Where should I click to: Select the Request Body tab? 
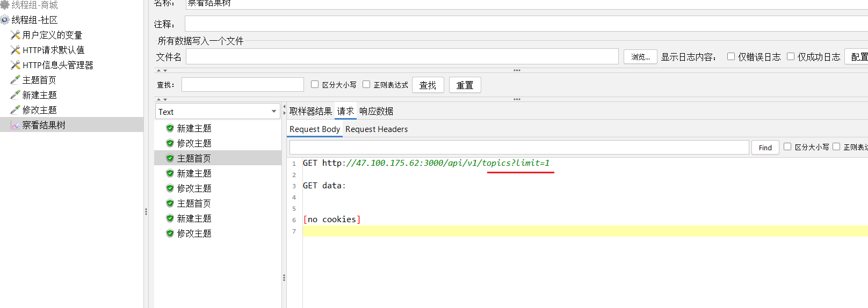tap(315, 129)
